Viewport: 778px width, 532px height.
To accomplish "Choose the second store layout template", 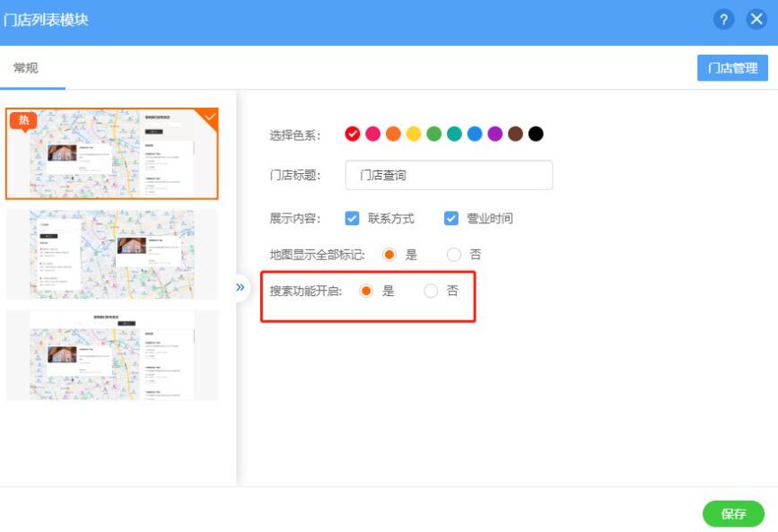I will [112, 255].
